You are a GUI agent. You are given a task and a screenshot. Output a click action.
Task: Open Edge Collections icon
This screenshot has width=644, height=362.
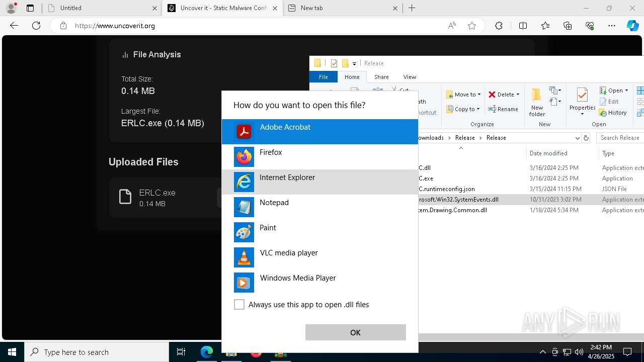pyautogui.click(x=568, y=26)
